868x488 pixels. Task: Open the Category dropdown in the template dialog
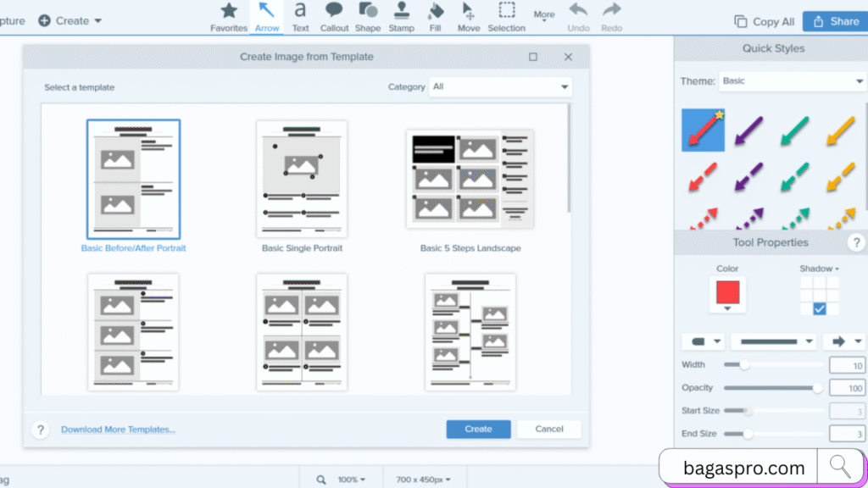pyautogui.click(x=500, y=86)
